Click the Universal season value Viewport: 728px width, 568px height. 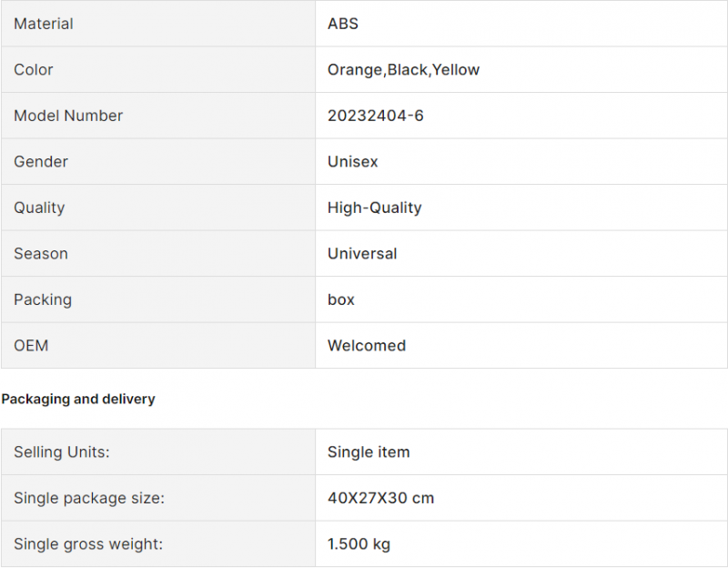(x=362, y=254)
